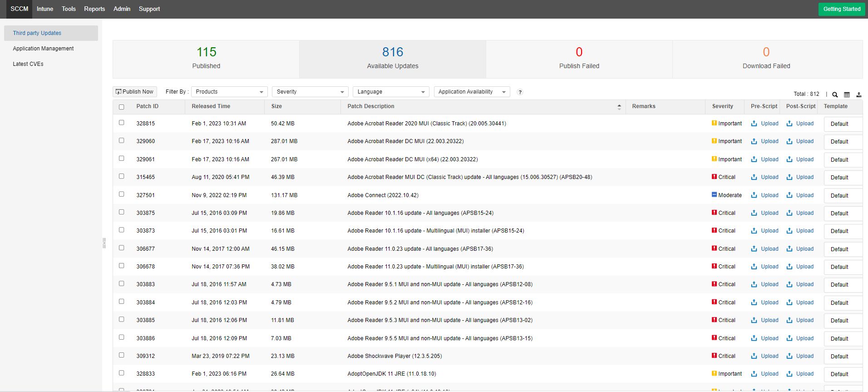Click the help question mark icon

520,92
